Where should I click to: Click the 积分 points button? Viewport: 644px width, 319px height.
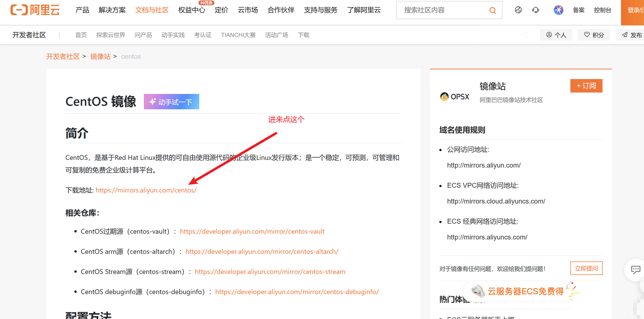pos(594,35)
